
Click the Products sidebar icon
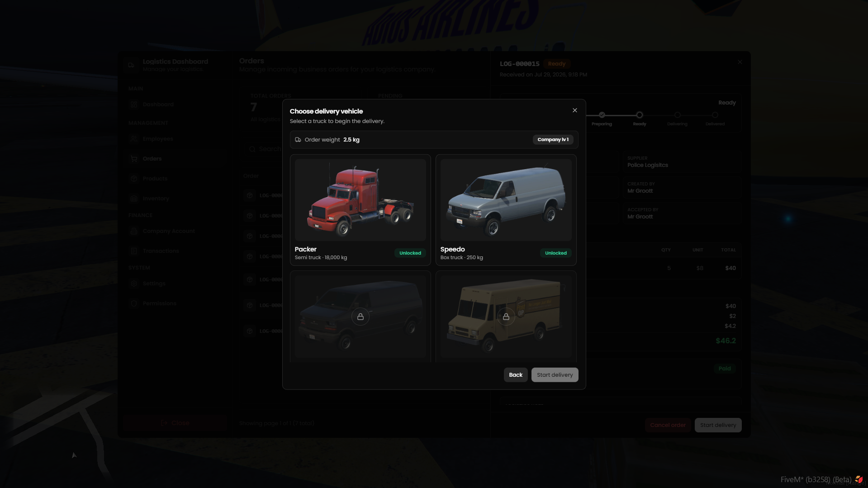click(134, 179)
